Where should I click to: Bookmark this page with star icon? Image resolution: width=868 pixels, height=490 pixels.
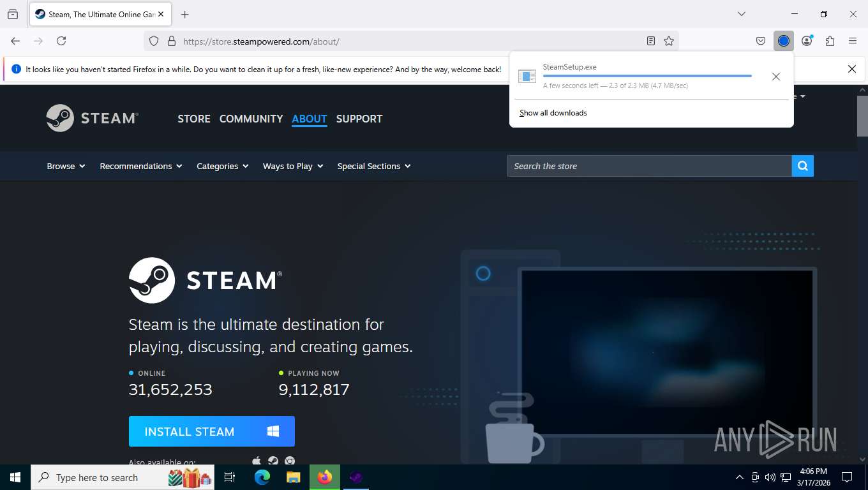669,41
